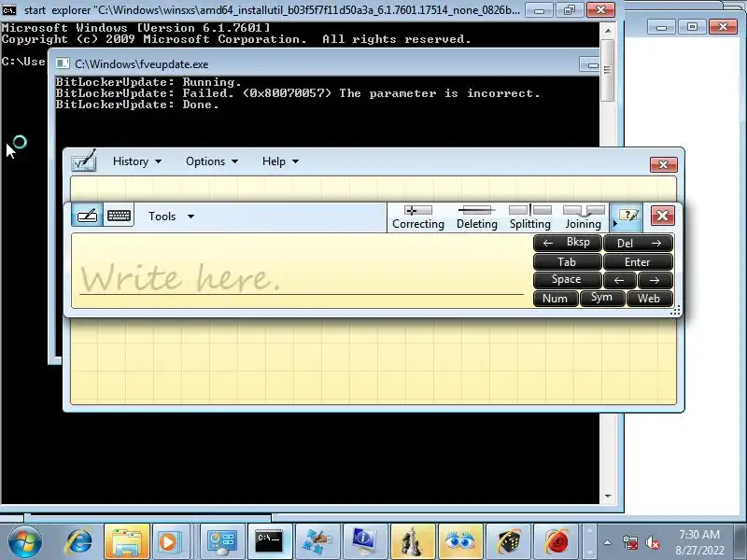Screen dimensions: 747x560
Task: Toggle the Sym symbols pad
Action: point(601,298)
